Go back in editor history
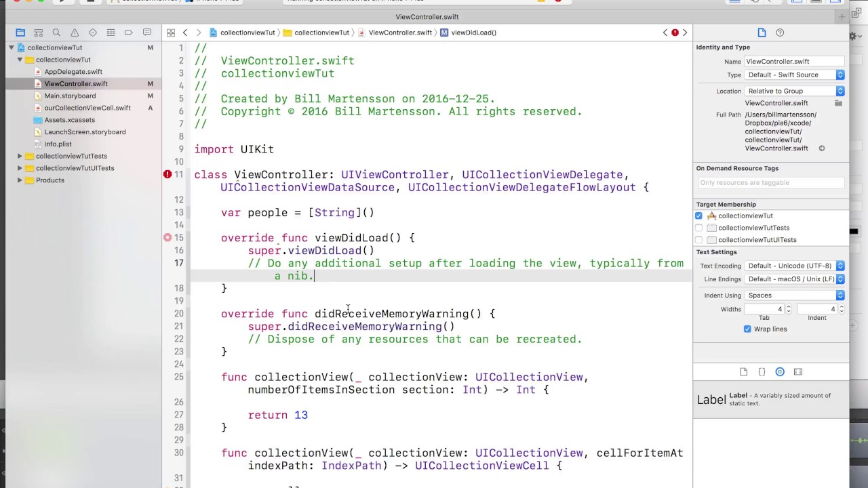The height and width of the screenshot is (488, 868). click(185, 33)
